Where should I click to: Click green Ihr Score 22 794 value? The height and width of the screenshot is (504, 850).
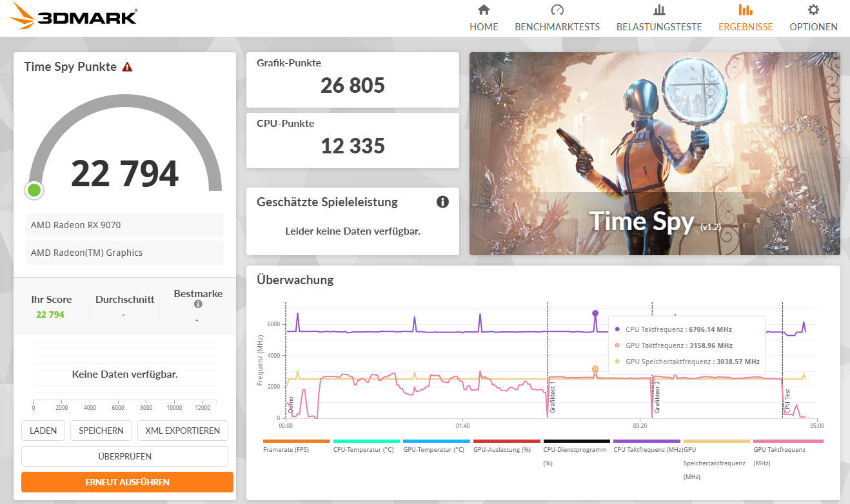[50, 315]
